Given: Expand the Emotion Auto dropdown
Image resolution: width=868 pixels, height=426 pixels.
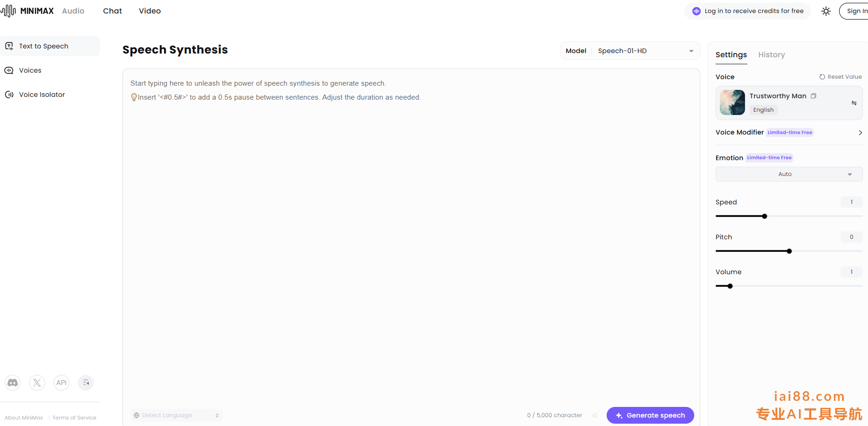Looking at the screenshot, I should (789, 174).
